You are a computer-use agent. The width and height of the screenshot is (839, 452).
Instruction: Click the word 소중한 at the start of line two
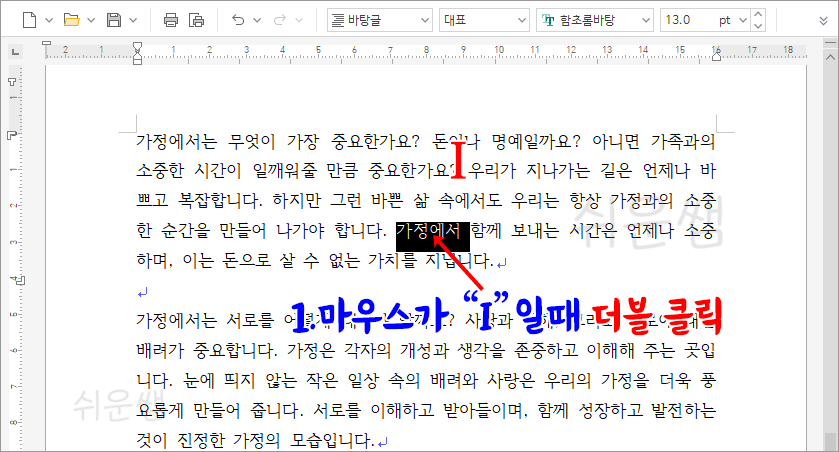pos(161,171)
